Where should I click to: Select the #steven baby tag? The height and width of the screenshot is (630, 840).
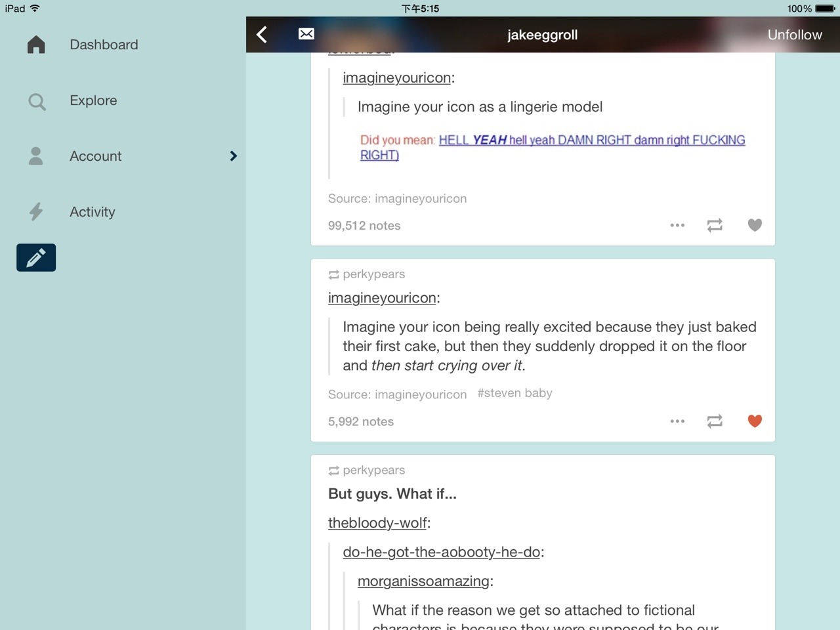tap(514, 393)
